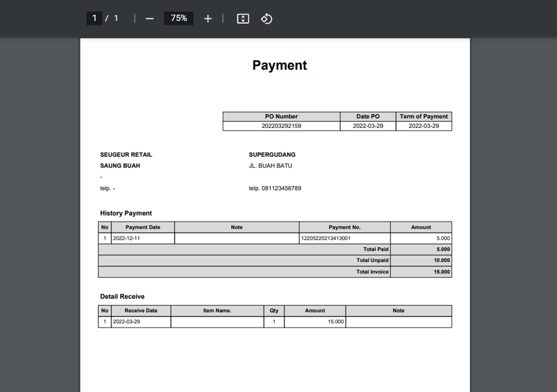
Task: Click the current page number field
Action: click(x=94, y=18)
